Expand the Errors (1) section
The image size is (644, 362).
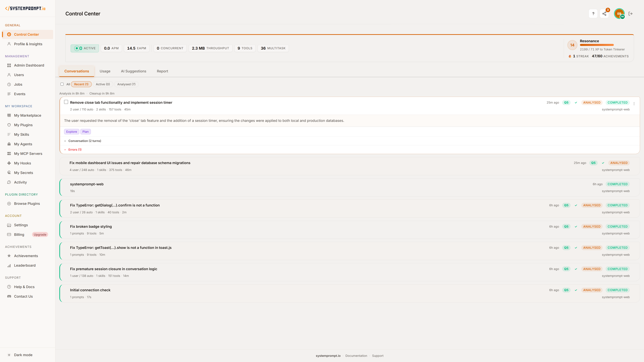[75, 150]
